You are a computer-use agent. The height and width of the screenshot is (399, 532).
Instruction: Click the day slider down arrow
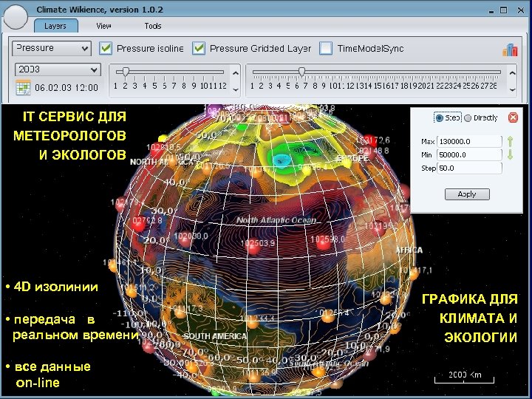click(512, 90)
